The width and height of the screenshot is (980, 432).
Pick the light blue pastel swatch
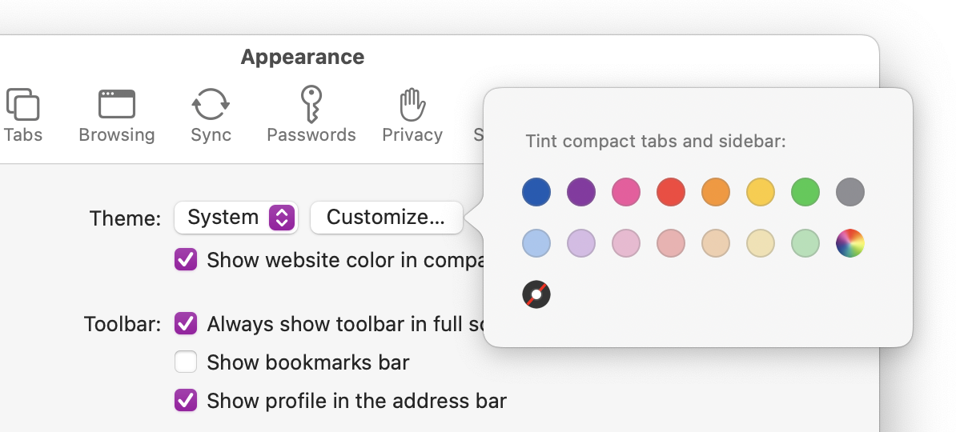[x=536, y=243]
